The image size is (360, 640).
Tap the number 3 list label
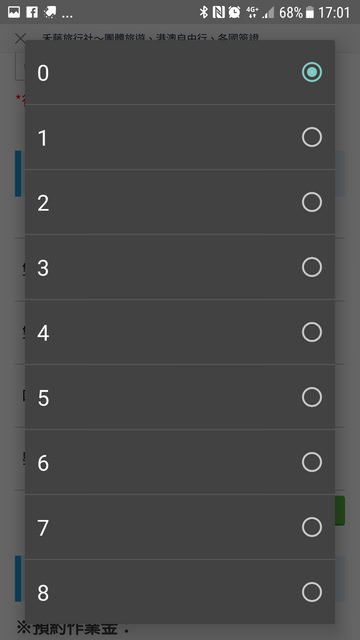(43, 268)
